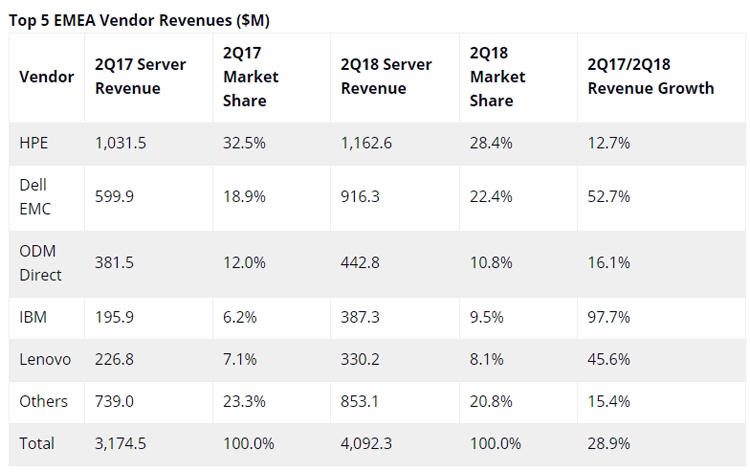Select Lenovo's revenue growth 45.6%
The width and height of the screenshot is (750, 472).
(x=608, y=359)
